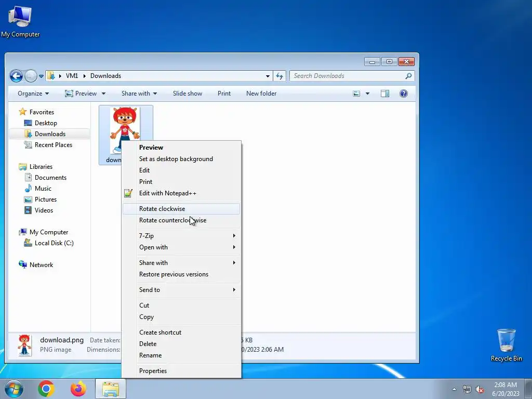Choose Edit in context menu
Screen dimensions: 532x399
[x=181, y=170]
